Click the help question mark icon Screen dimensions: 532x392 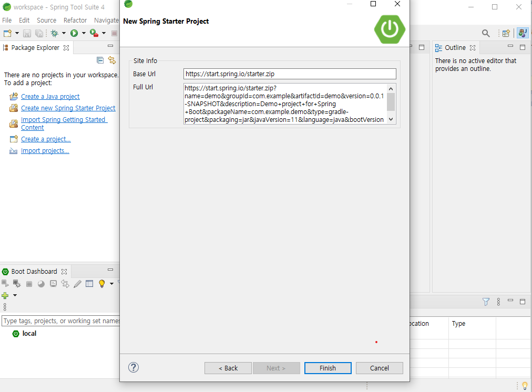click(x=134, y=367)
